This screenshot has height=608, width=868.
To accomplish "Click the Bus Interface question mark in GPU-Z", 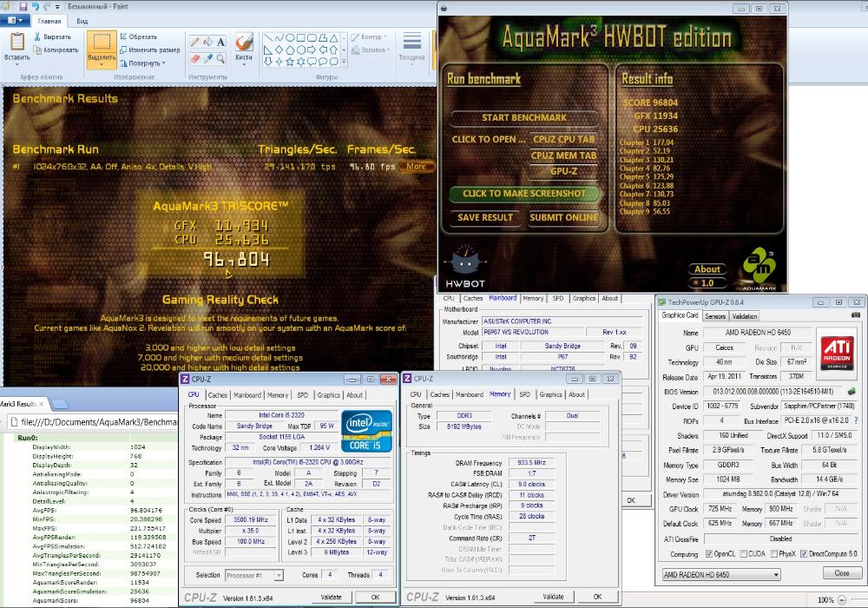I will tap(856, 421).
